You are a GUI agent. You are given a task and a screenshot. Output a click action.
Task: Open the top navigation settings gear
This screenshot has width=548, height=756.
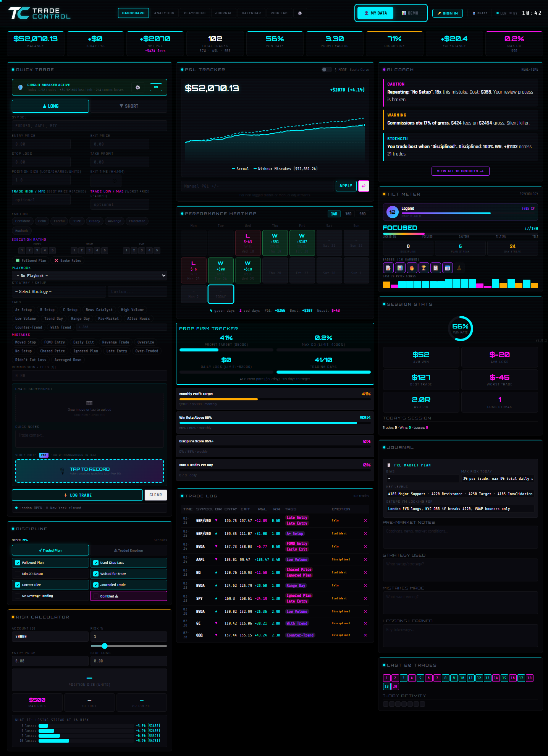300,13
